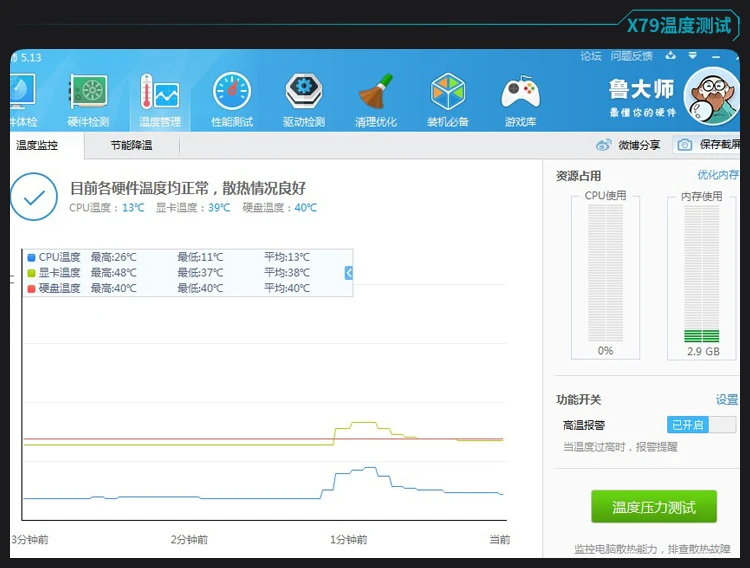Open the 装机必备 cube icon
750x568 pixels.
(448, 91)
